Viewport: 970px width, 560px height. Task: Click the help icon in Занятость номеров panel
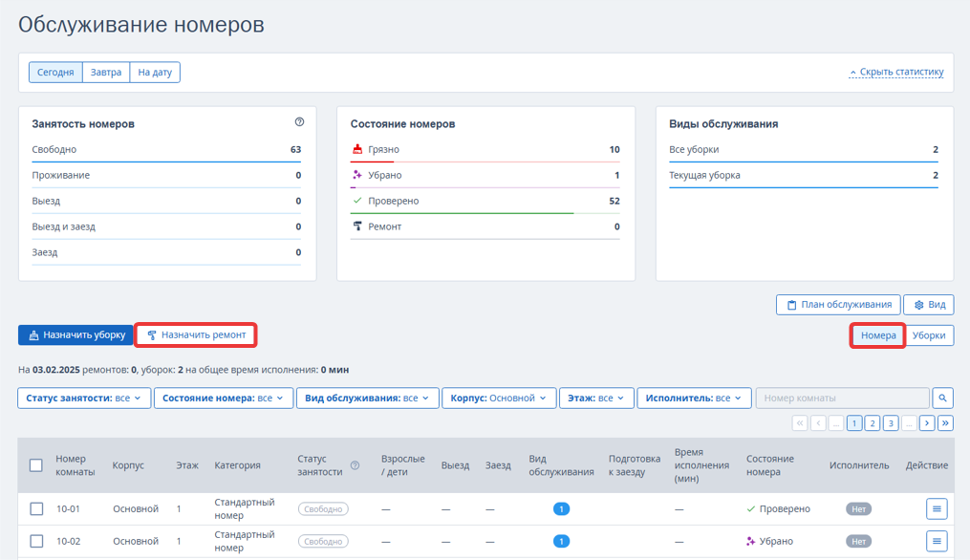click(x=299, y=122)
